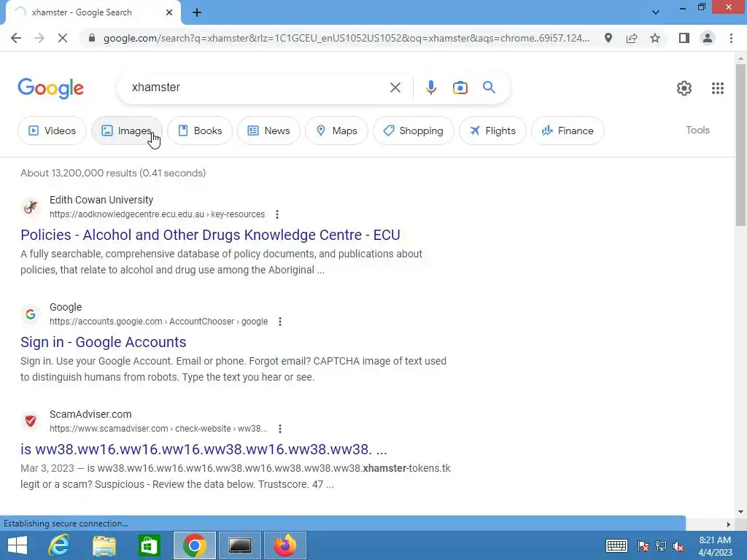747x560 pixels.
Task: Clear the search box text
Action: point(395,87)
